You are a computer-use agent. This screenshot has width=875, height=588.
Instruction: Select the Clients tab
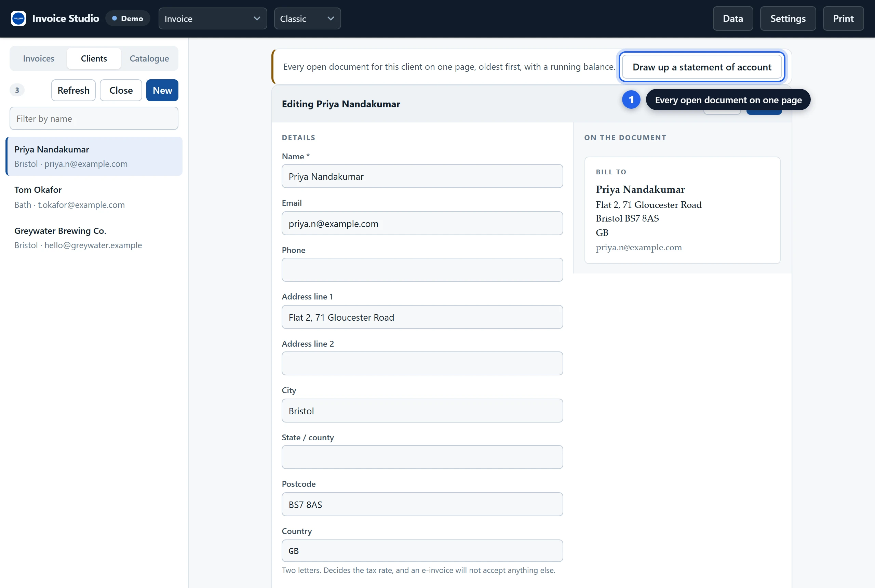[x=94, y=58]
